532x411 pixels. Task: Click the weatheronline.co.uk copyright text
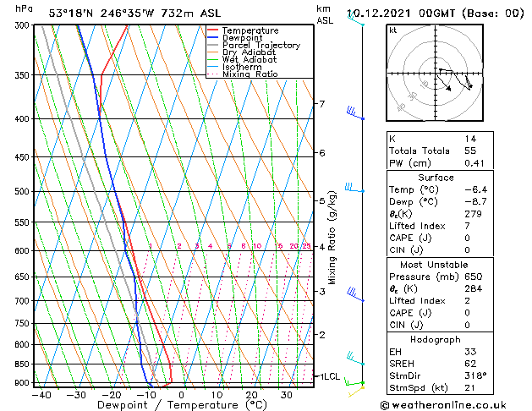pyautogui.click(x=443, y=405)
